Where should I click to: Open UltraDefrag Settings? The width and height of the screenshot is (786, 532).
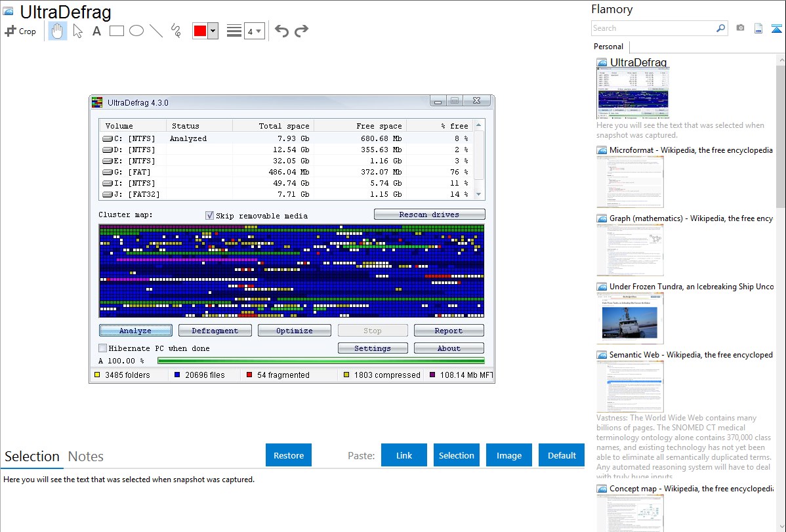click(x=373, y=348)
